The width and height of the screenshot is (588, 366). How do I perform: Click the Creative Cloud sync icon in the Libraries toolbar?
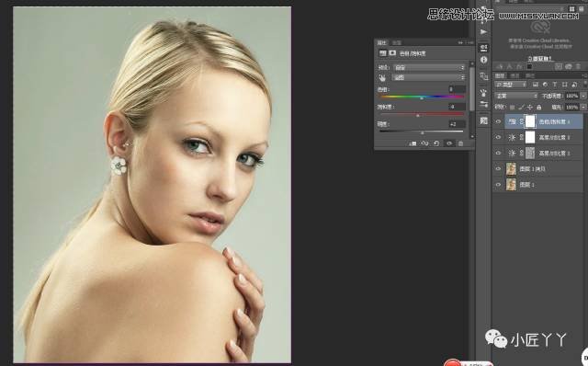pyautogui.click(x=569, y=66)
